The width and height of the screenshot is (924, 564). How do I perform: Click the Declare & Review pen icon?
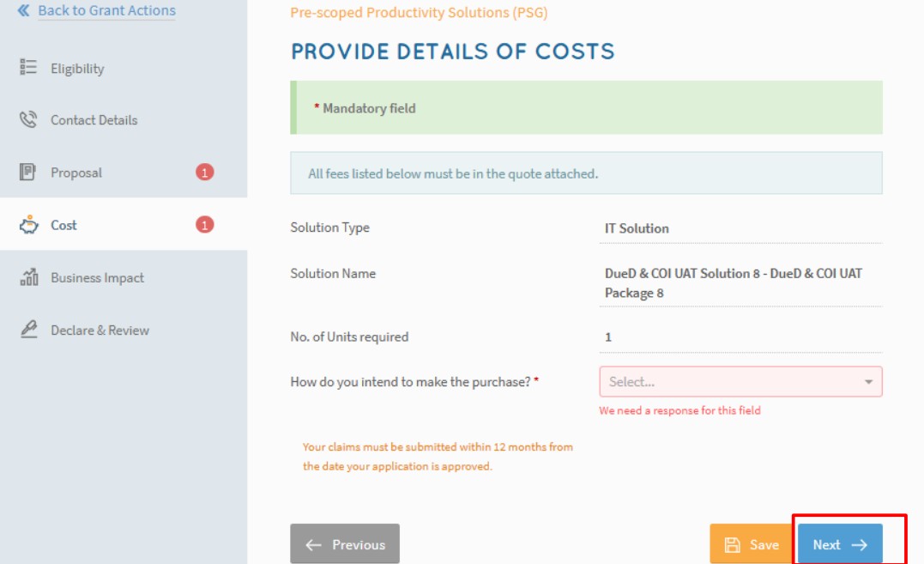(x=28, y=330)
